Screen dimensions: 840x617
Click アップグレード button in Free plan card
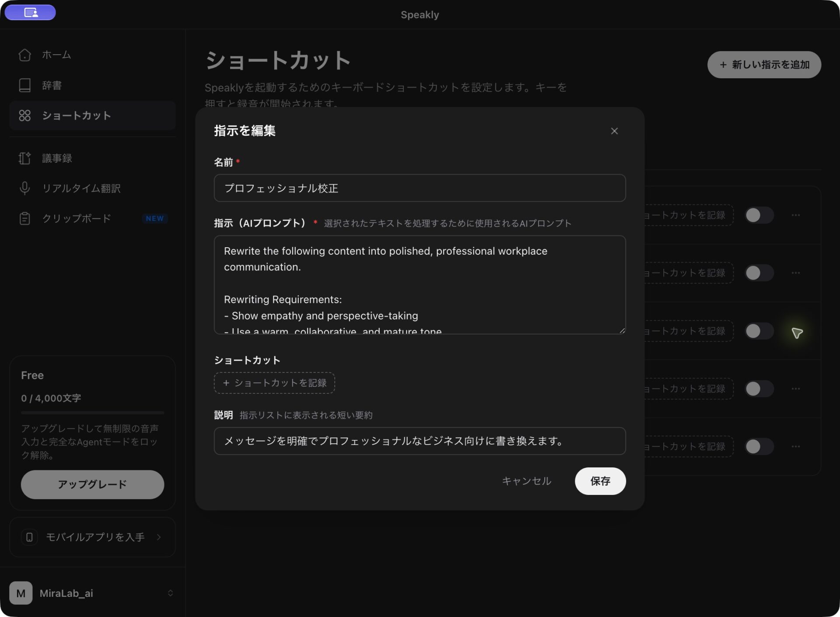[x=92, y=484]
